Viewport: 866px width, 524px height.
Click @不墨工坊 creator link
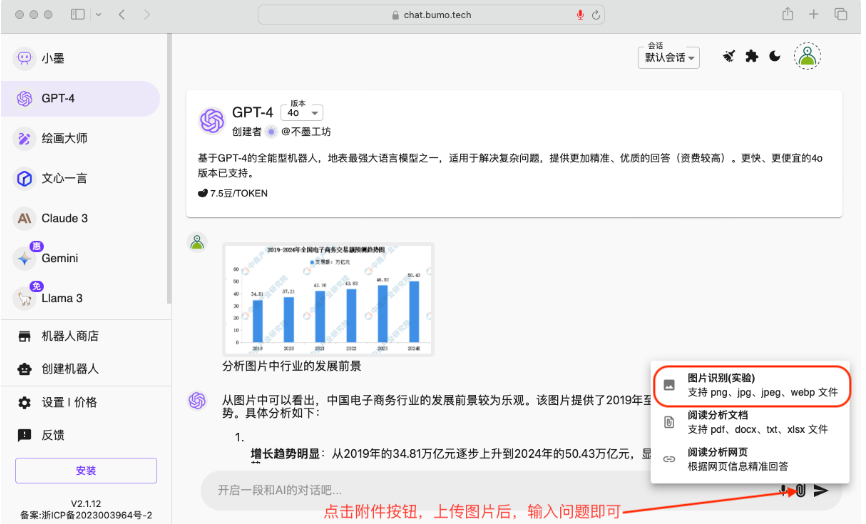coord(306,131)
